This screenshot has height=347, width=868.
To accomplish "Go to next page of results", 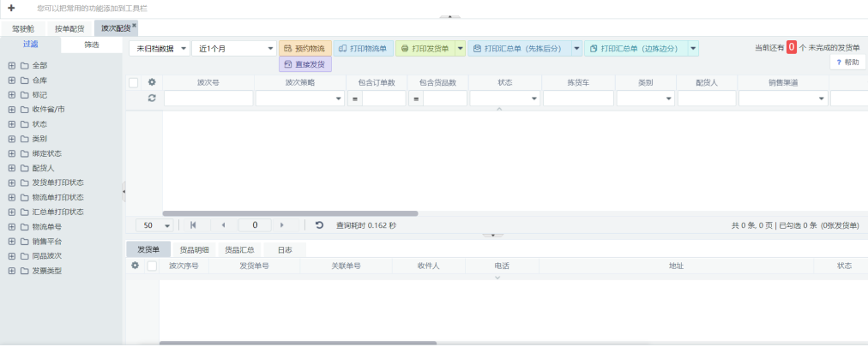I will pyautogui.click(x=282, y=224).
